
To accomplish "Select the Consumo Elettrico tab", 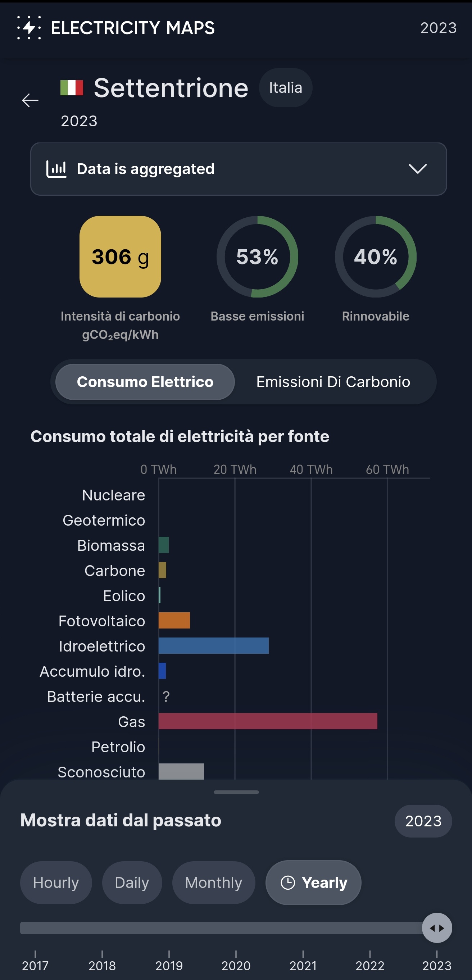I will [145, 382].
